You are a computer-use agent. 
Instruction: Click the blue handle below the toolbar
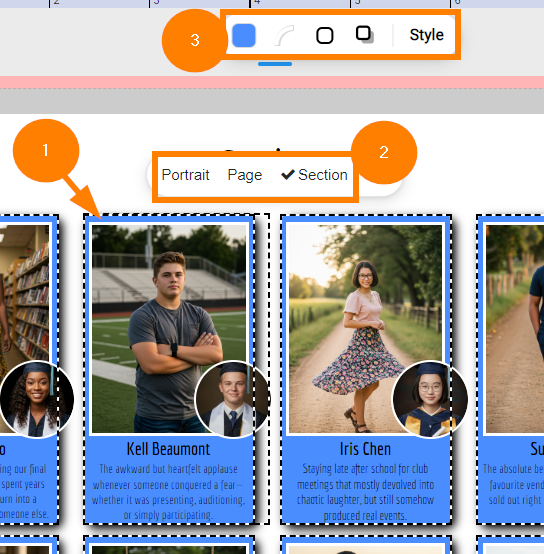click(275, 64)
